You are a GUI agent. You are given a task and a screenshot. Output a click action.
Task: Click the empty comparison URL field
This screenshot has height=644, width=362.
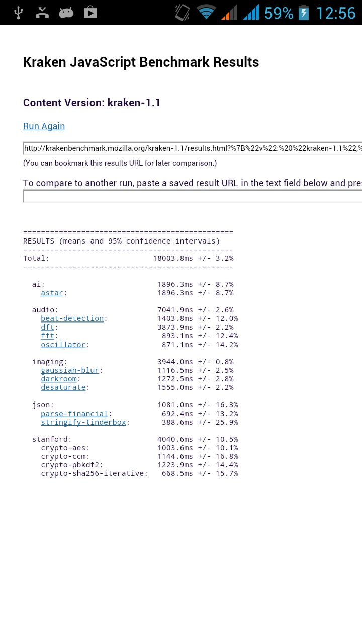[193, 196]
